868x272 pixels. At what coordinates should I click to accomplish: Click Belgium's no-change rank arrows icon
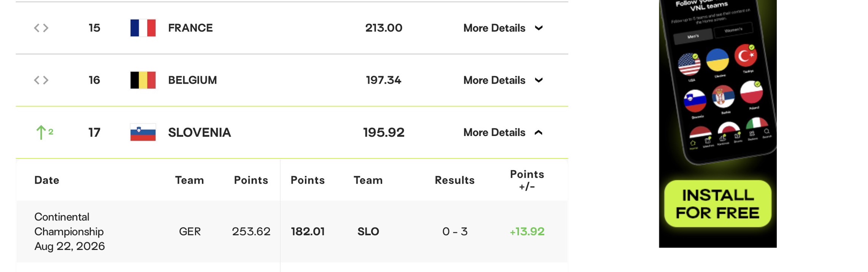click(41, 80)
